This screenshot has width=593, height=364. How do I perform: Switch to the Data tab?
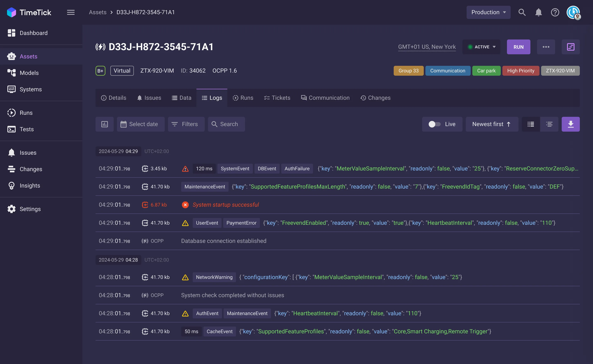point(181,98)
